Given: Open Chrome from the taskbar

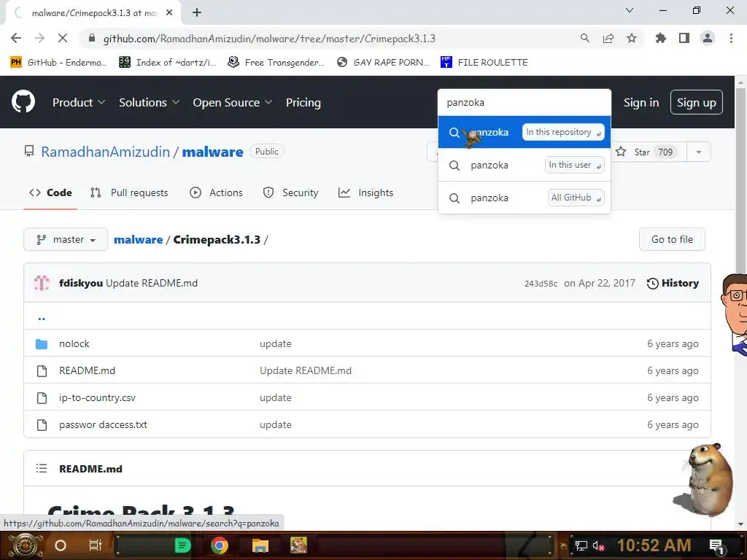Looking at the screenshot, I should pos(219,545).
